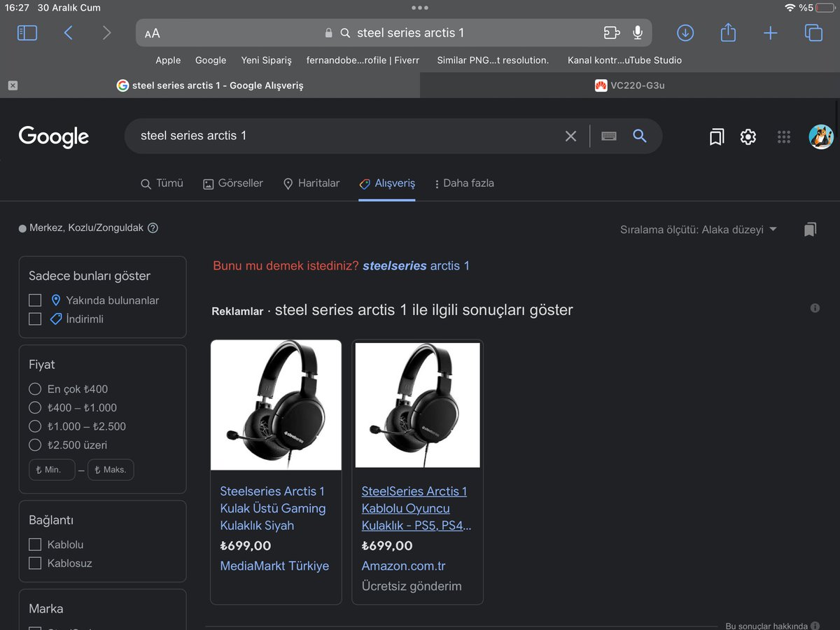Image resolution: width=840 pixels, height=630 pixels.
Task: Click the Maks. price input field
Action: click(x=111, y=470)
